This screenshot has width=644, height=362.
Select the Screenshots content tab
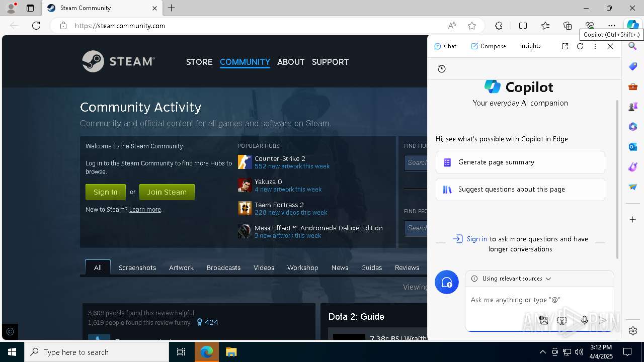[x=137, y=267]
